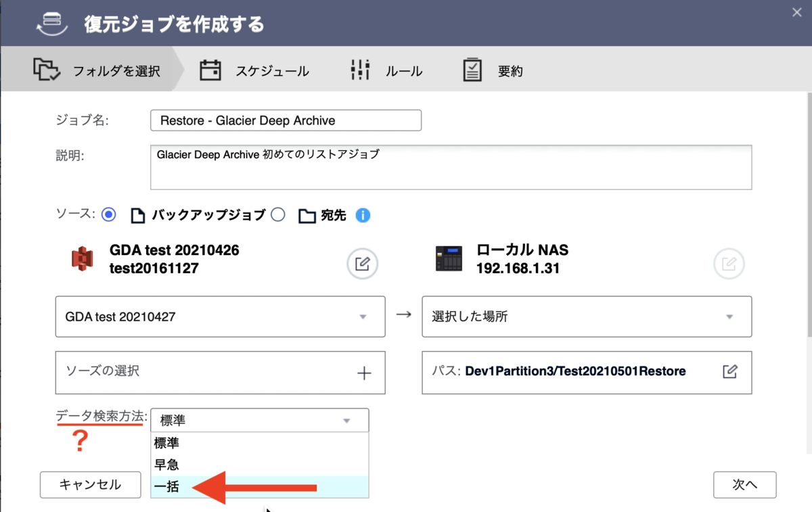Click the plus icon in ソーズの選択
The image size is (812, 512).
tap(364, 373)
